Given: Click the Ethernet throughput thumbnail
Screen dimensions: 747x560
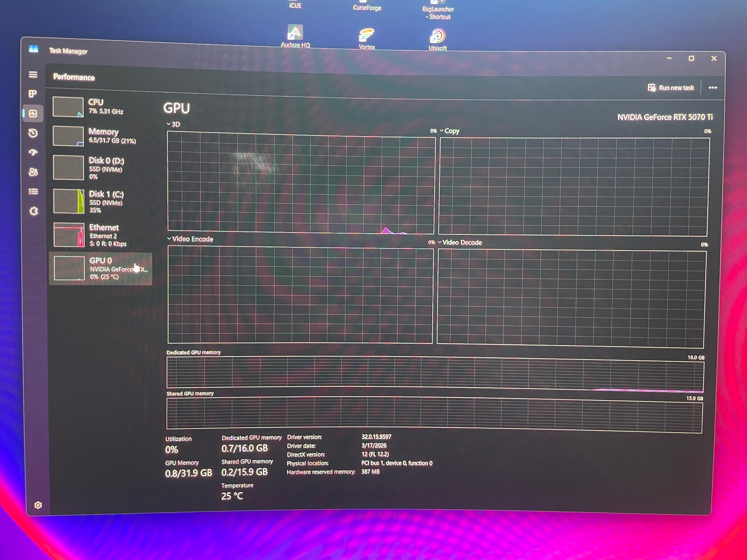Looking at the screenshot, I should pyautogui.click(x=69, y=235).
